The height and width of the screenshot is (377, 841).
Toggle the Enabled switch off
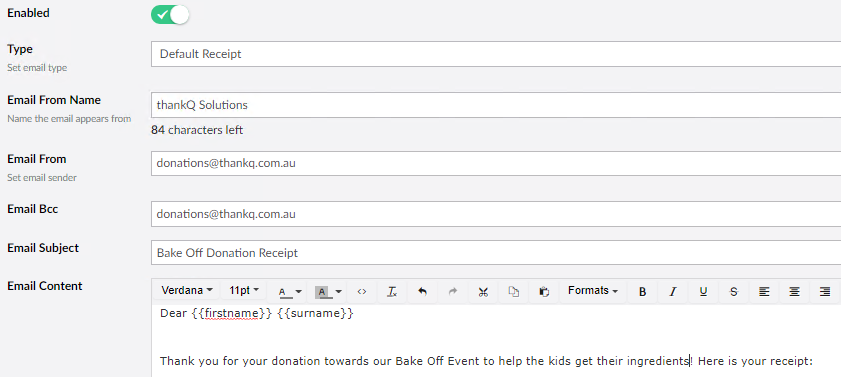[171, 14]
